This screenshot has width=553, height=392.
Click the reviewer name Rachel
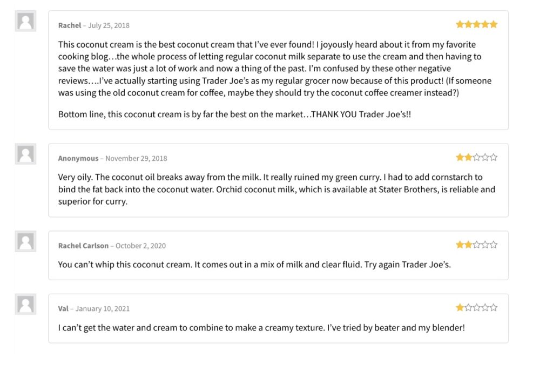point(70,25)
